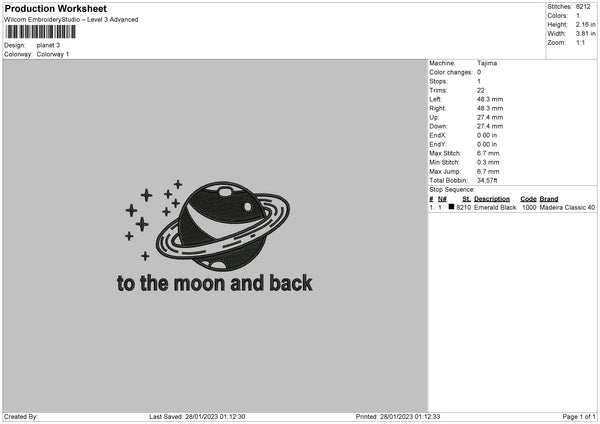600x424 pixels.
Task: Click the Wilcom EmbroideryStudio Level 3 Advanced line
Action: (x=71, y=20)
